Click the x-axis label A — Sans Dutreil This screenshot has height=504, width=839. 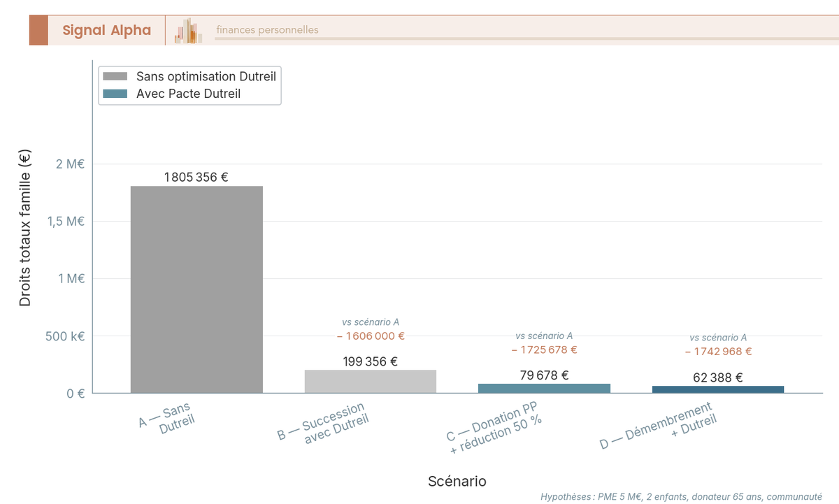[166, 417]
